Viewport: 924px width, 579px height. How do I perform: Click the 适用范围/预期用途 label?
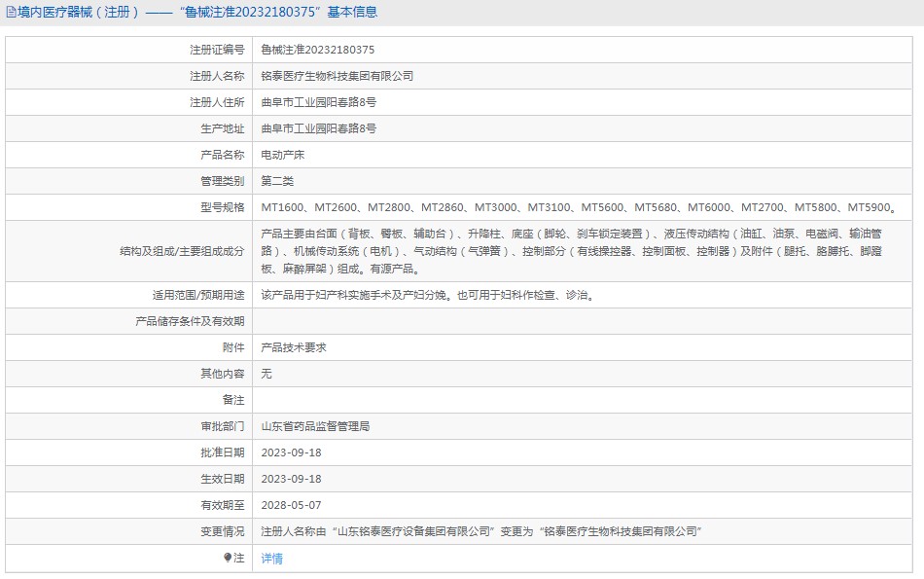click(198, 295)
